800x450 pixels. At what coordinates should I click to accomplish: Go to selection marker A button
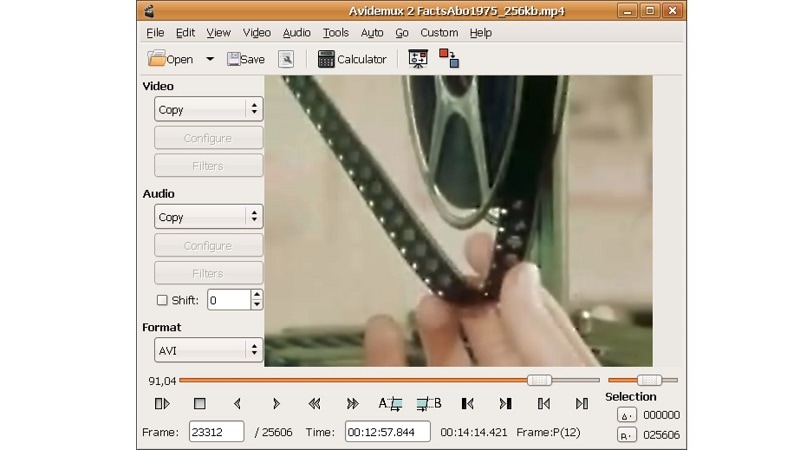(627, 415)
